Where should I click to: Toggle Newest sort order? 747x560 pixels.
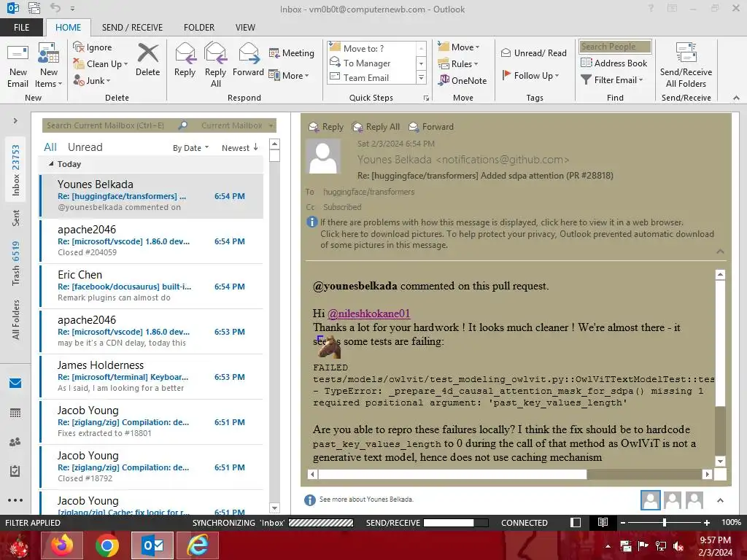pos(239,147)
